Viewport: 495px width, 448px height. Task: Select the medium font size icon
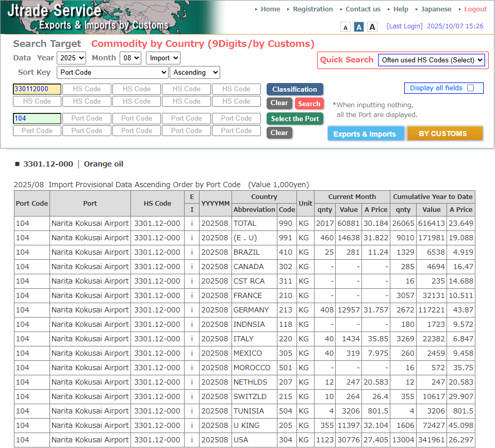click(359, 27)
